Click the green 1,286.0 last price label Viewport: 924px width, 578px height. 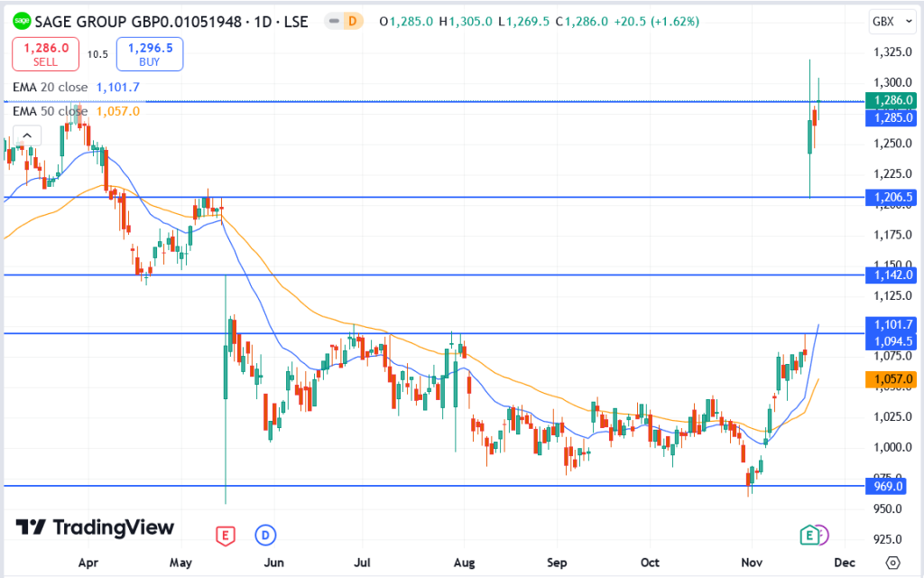pyautogui.click(x=891, y=100)
